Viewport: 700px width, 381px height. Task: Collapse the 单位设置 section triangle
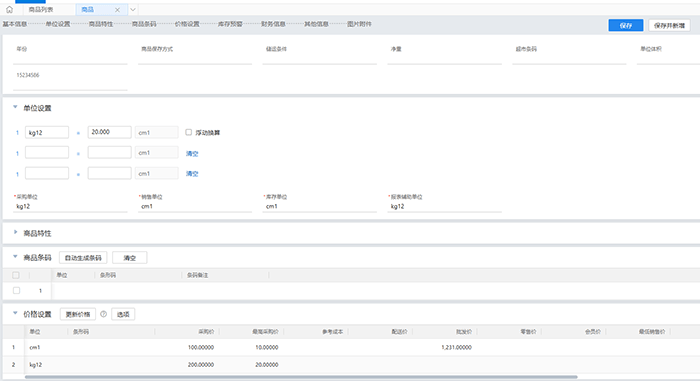point(15,107)
